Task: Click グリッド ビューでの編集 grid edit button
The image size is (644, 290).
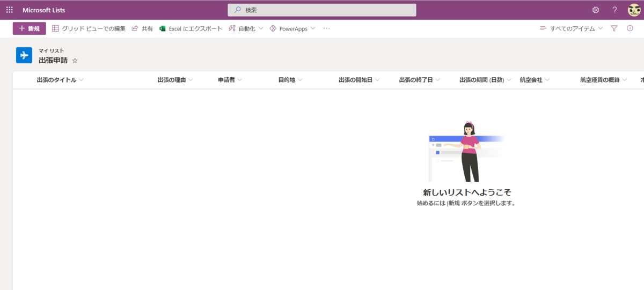Action: [89, 28]
